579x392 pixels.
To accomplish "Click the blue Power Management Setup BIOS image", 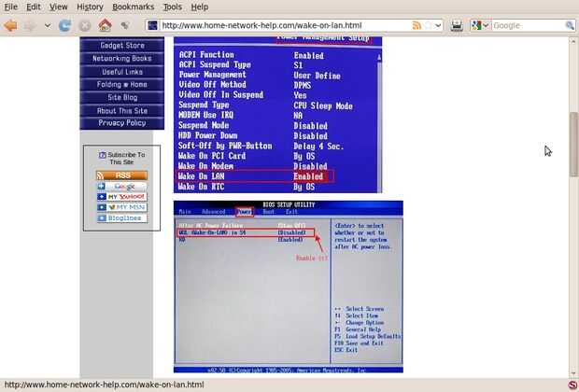I will pyautogui.click(x=277, y=115).
